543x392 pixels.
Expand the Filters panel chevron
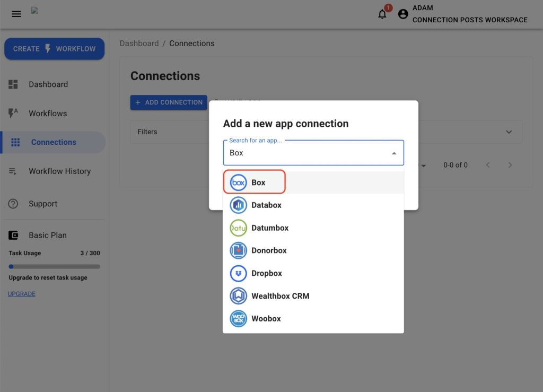509,132
